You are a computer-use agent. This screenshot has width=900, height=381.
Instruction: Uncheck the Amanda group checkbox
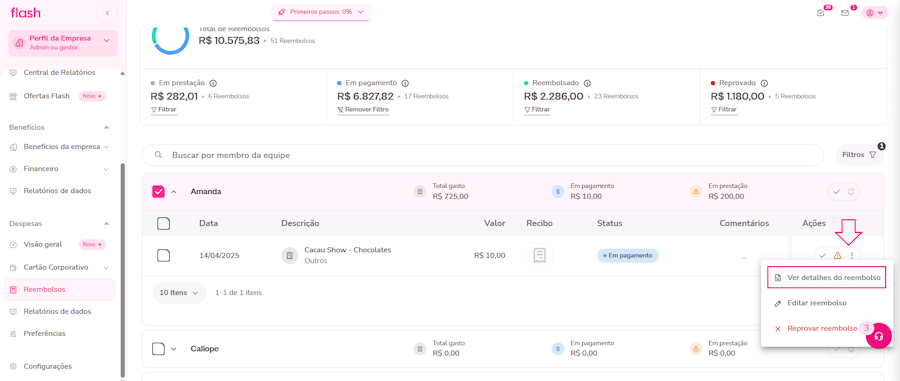click(158, 192)
